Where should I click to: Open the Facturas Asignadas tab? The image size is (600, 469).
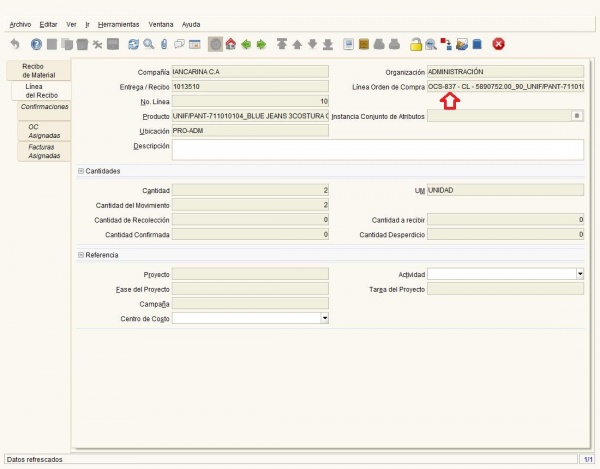coord(44,151)
